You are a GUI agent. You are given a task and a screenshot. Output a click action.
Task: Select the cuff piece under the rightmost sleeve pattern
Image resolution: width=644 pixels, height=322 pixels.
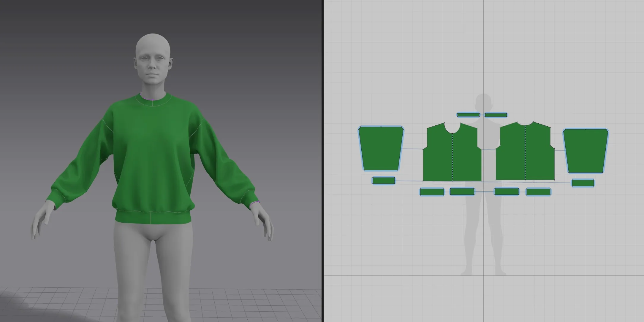pos(583,183)
